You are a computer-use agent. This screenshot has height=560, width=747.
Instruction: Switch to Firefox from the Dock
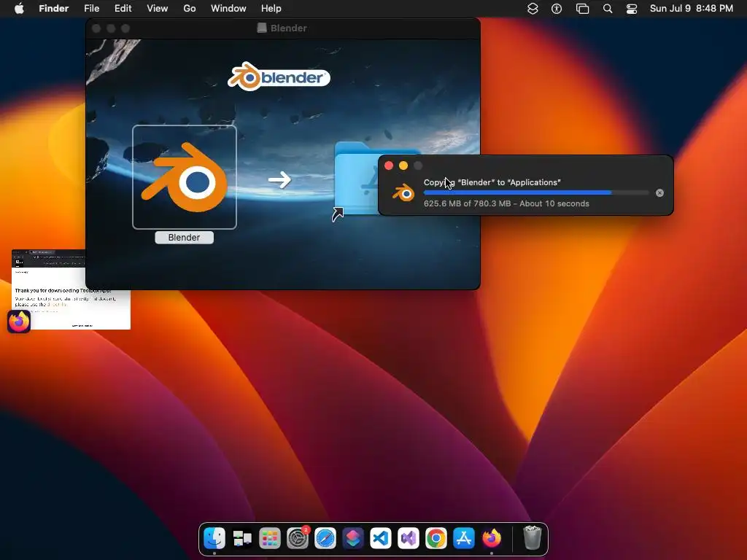click(492, 538)
